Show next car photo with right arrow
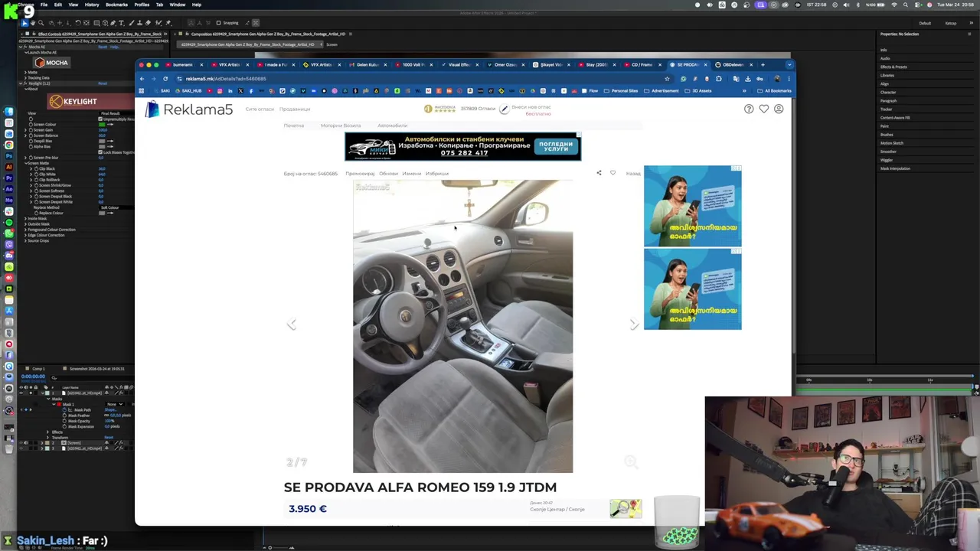The width and height of the screenshot is (980, 551). pos(634,324)
